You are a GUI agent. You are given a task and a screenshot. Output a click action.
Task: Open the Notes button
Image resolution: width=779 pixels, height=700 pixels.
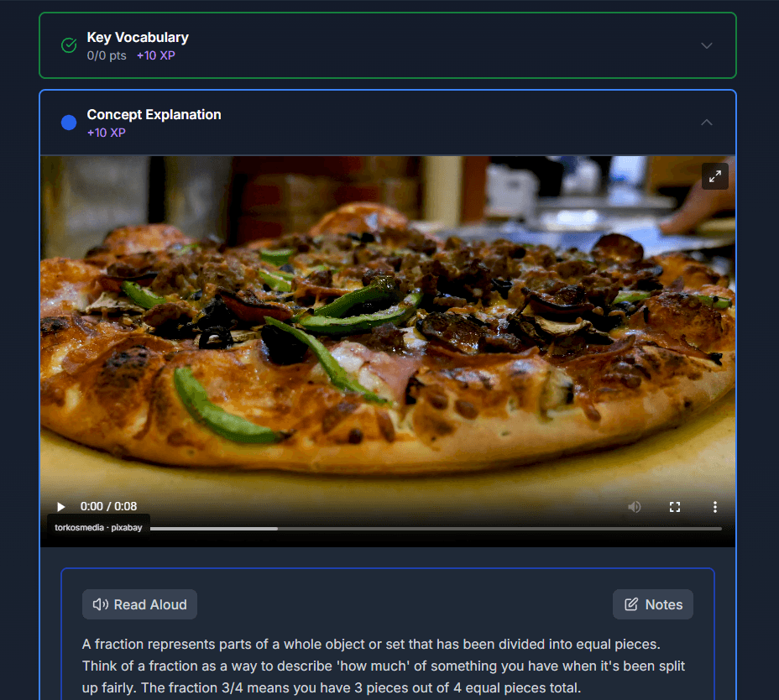[x=653, y=604]
